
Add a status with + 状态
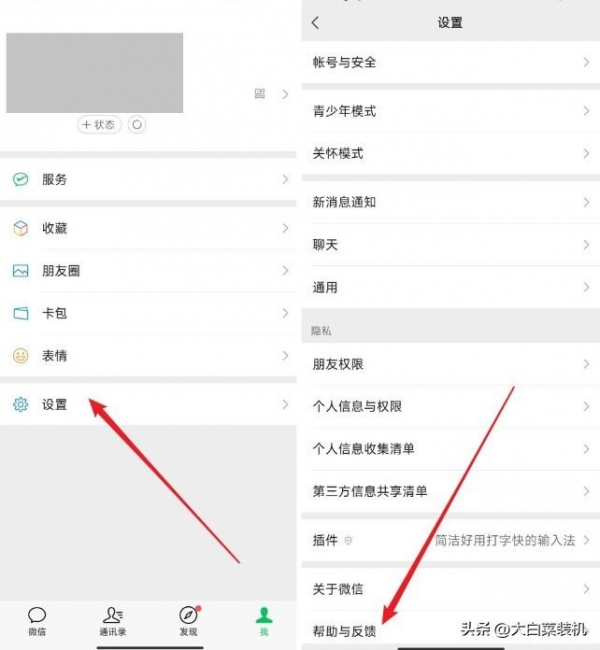pyautogui.click(x=99, y=124)
